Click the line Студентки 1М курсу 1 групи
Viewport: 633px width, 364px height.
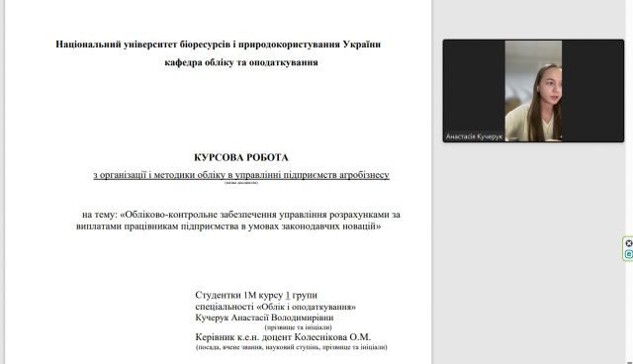[256, 295]
